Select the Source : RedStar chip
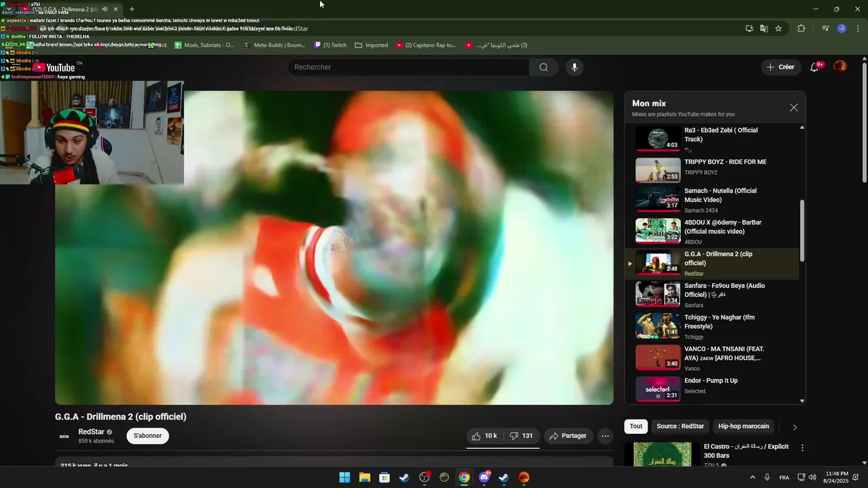The width and height of the screenshot is (868, 488). (680, 426)
